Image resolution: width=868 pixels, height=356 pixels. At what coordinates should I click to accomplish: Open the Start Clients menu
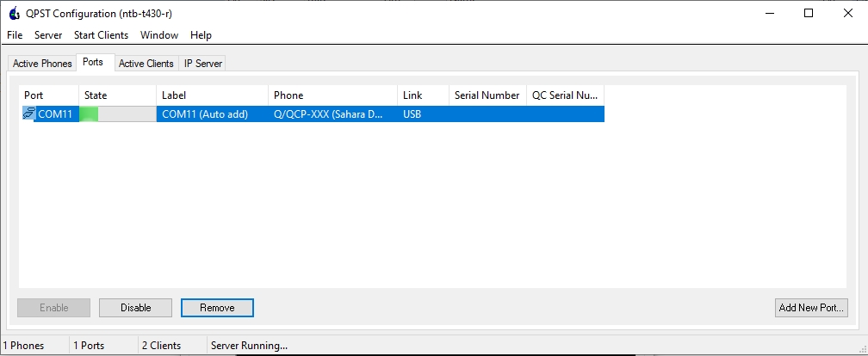pos(101,35)
